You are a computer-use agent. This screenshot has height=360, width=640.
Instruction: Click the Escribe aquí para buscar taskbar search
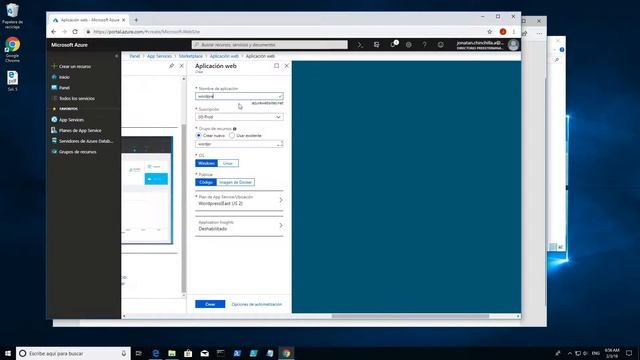73,353
